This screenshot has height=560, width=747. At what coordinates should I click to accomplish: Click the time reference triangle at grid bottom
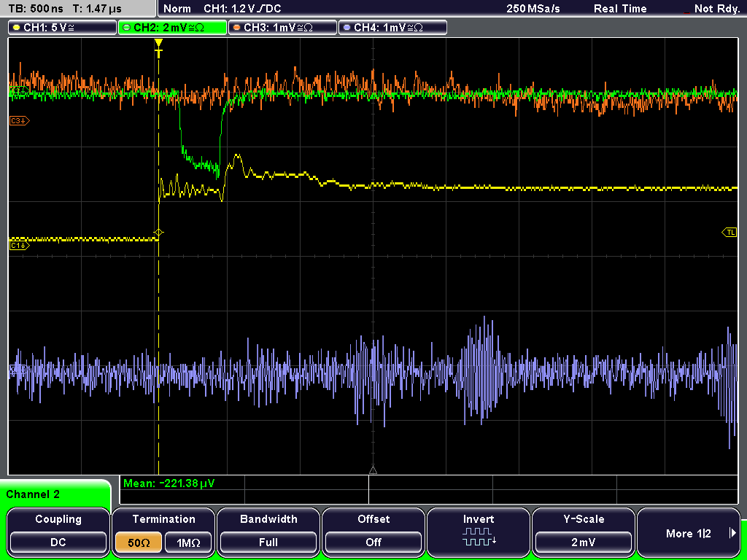(x=373, y=470)
